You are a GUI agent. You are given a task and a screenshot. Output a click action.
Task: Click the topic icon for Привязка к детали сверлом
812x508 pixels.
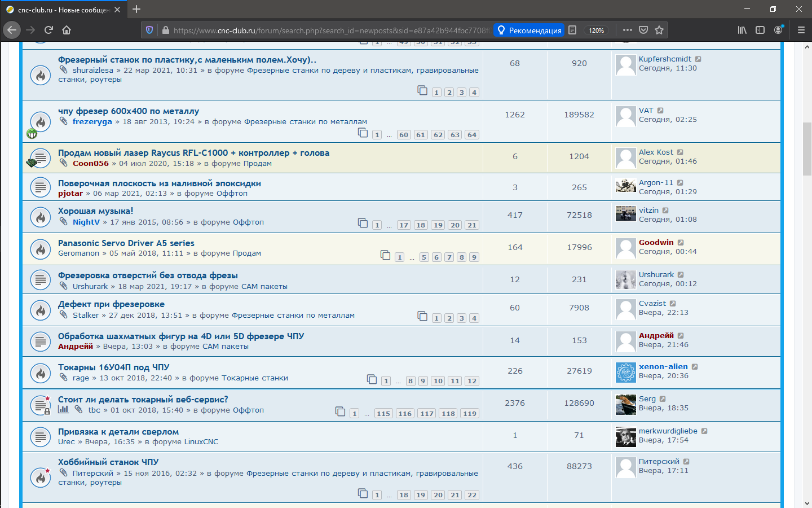40,436
